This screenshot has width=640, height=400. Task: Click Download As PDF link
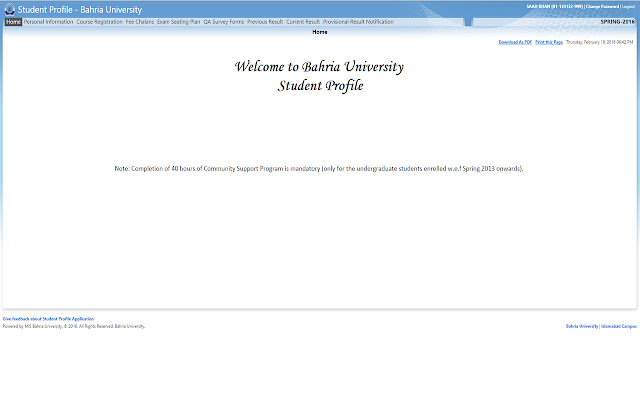click(x=515, y=42)
